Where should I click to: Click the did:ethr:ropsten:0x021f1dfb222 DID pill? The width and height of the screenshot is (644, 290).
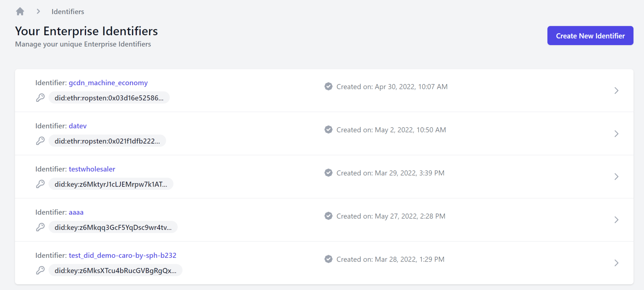click(107, 141)
